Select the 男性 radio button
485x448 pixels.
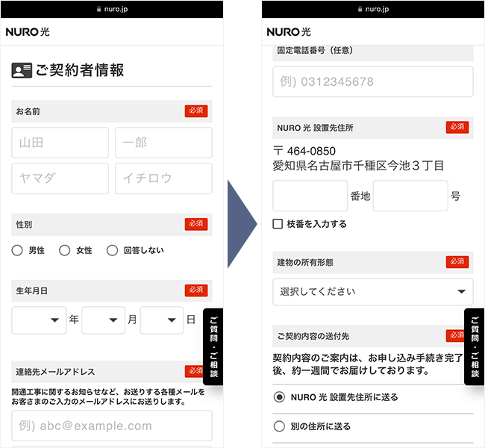coord(17,250)
